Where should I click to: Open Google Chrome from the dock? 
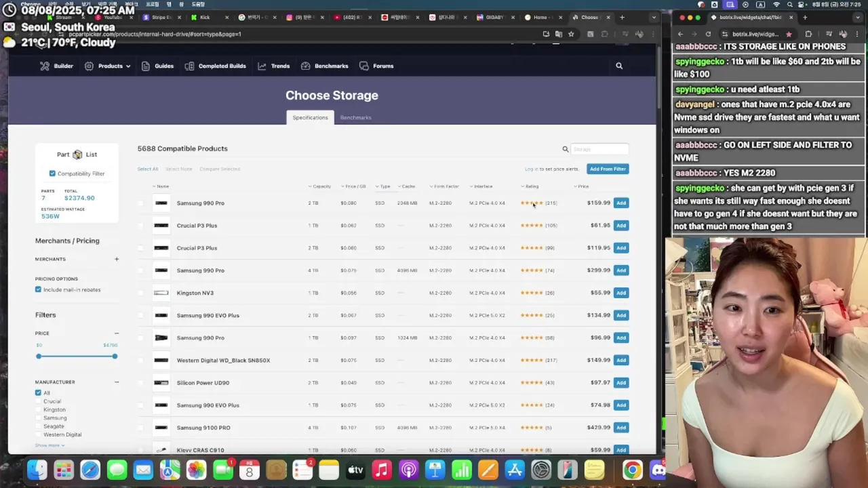633,470
